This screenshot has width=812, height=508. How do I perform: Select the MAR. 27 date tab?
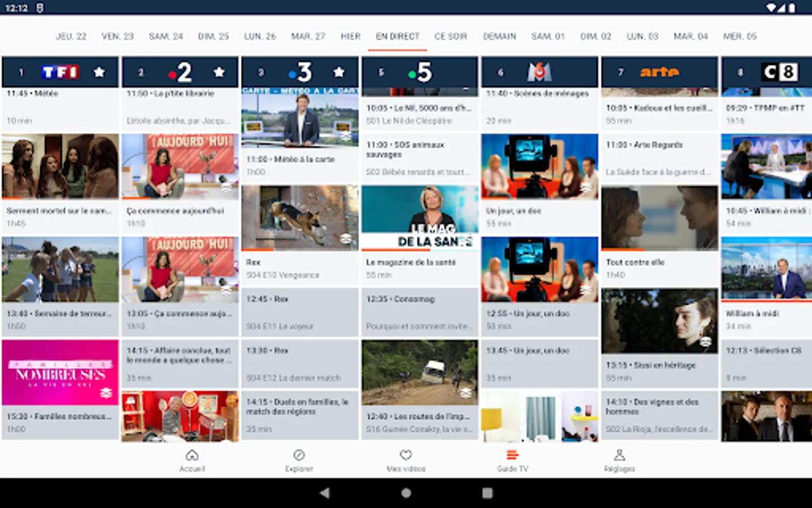point(308,36)
